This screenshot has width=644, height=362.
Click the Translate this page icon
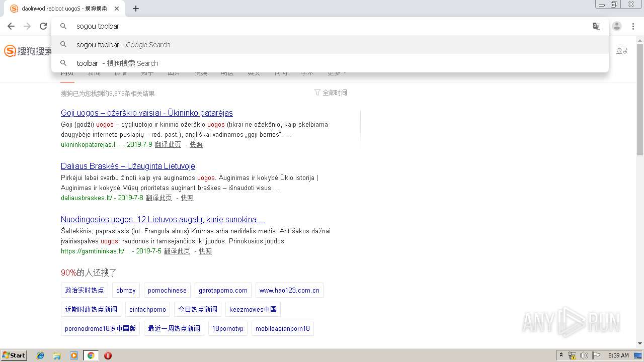[x=597, y=26]
